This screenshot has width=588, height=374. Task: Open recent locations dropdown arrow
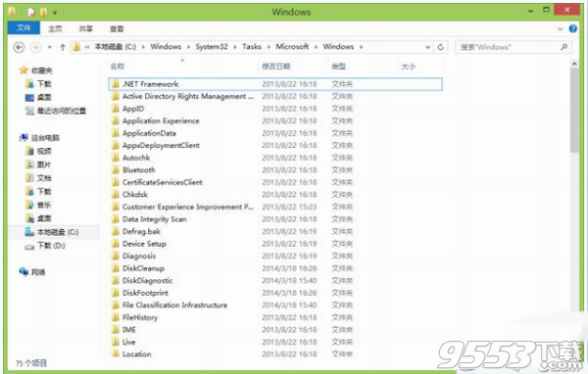[x=50, y=47]
